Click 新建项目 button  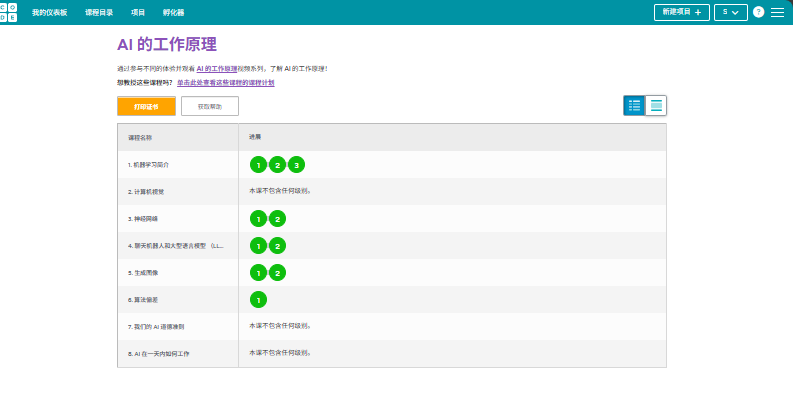click(682, 12)
